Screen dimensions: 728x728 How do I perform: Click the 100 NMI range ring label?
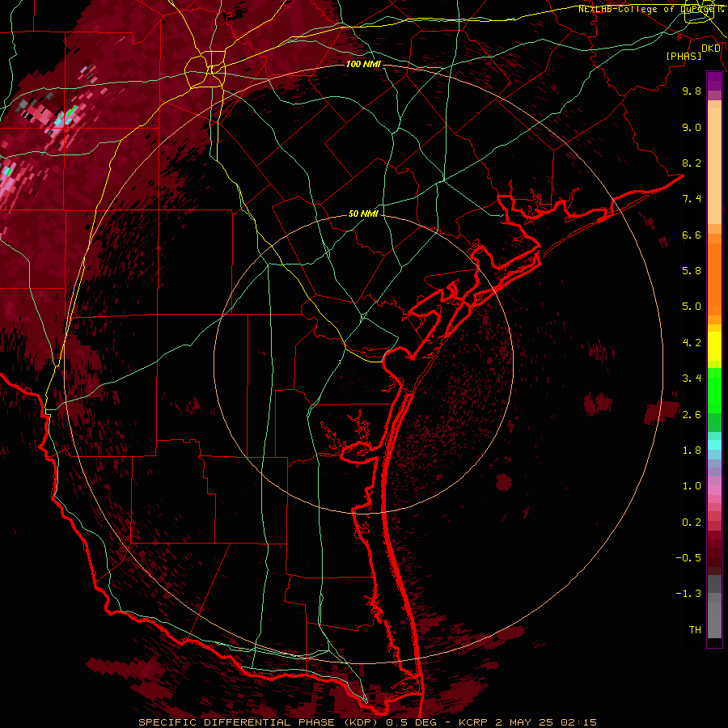pyautogui.click(x=363, y=64)
